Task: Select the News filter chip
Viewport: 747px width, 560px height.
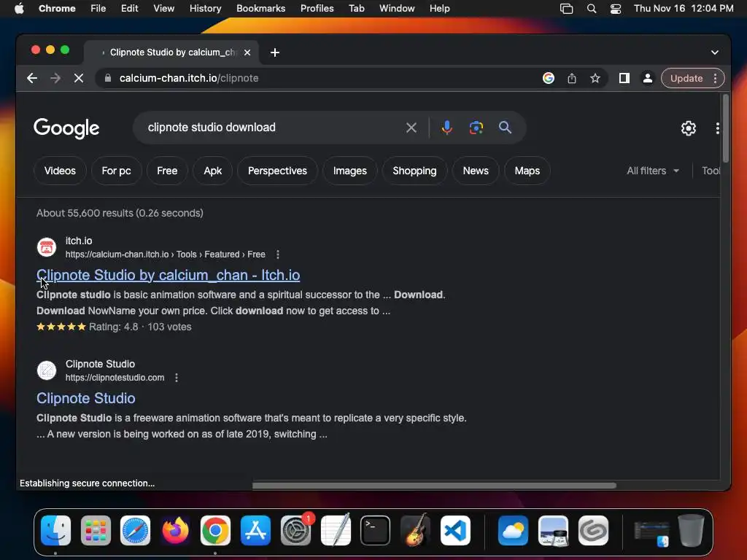Action: (476, 171)
